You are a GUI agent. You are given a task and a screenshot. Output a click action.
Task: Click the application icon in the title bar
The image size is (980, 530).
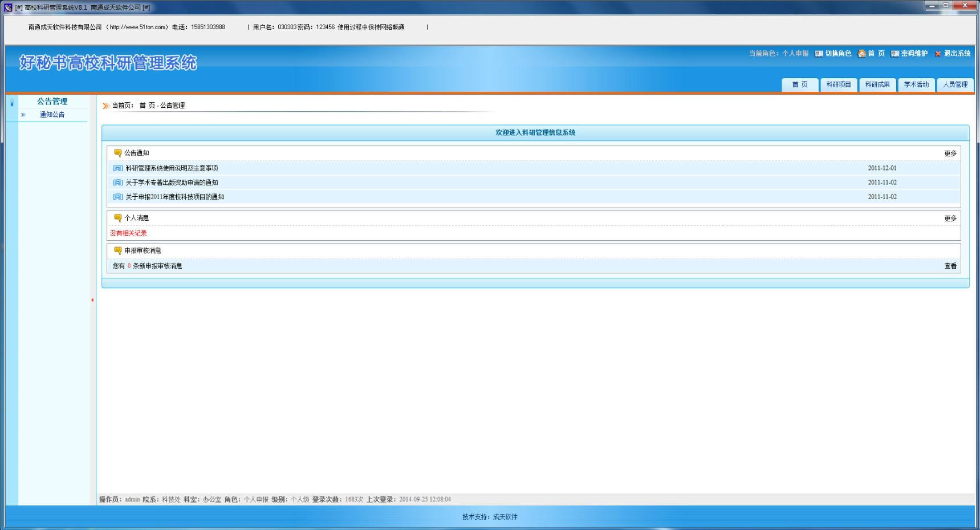(x=8, y=7)
